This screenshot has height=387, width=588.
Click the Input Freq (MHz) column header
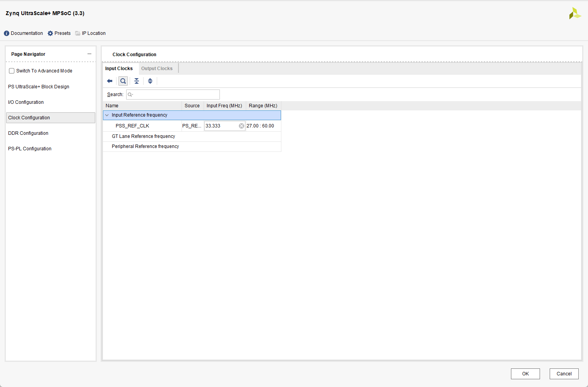point(225,106)
